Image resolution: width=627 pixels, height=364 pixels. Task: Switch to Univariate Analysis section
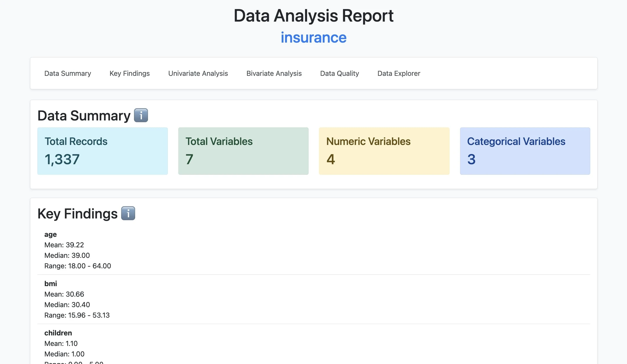[198, 73]
